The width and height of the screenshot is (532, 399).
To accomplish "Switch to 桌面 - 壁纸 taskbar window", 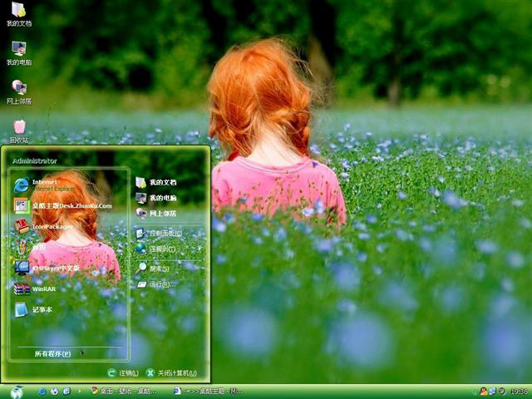I will (x=124, y=392).
